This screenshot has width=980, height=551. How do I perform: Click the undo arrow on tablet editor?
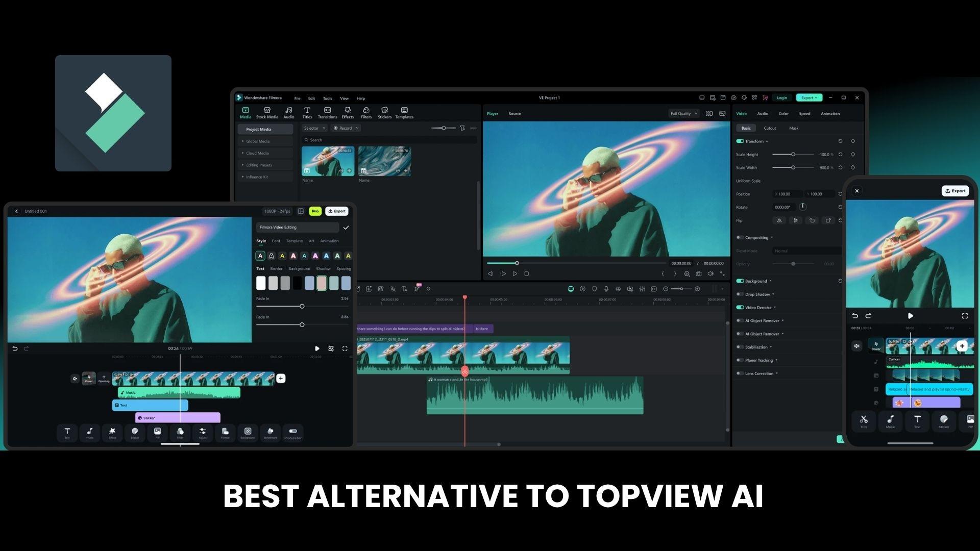pyautogui.click(x=15, y=348)
